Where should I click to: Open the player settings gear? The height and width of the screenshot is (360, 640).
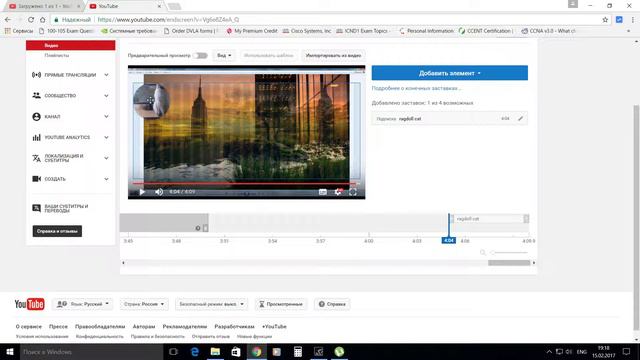(x=338, y=192)
